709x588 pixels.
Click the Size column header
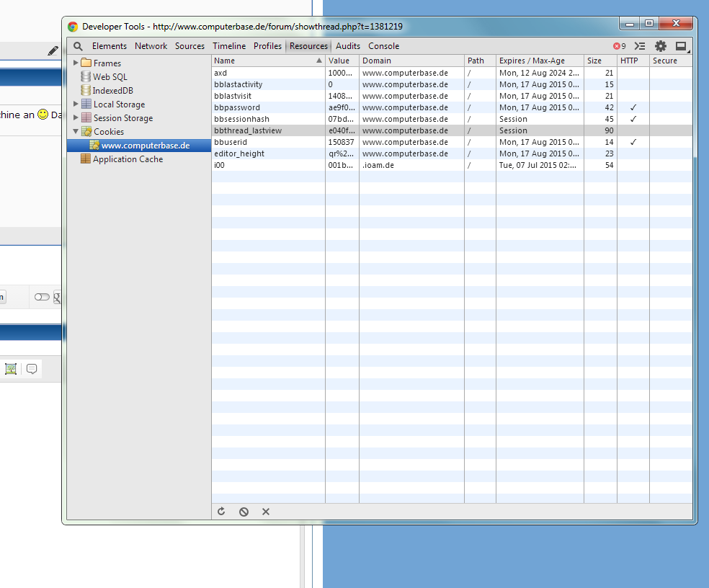click(x=600, y=61)
